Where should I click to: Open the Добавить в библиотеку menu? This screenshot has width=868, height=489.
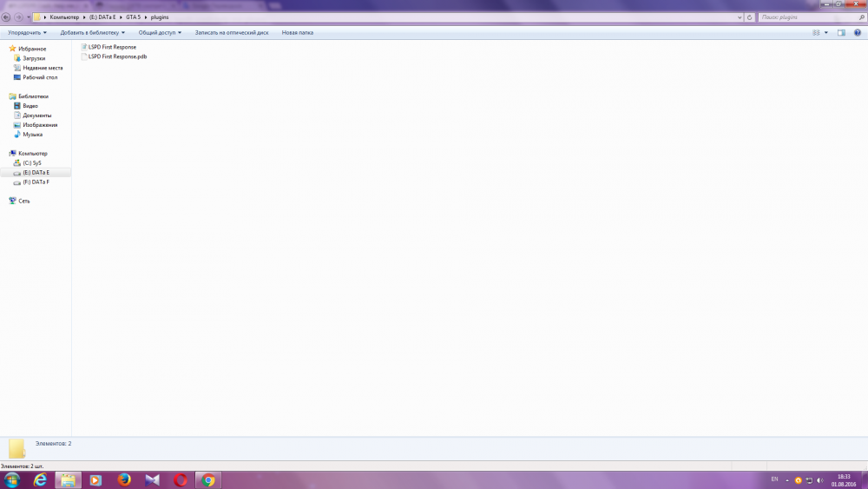(93, 33)
